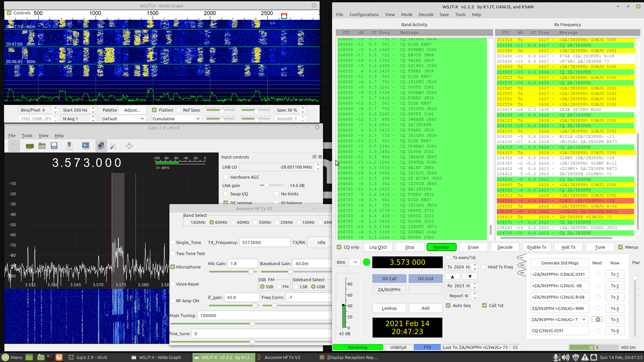Expand Cumulative spectrum mode dropdown
This screenshot has width=644, height=362.
176,119
